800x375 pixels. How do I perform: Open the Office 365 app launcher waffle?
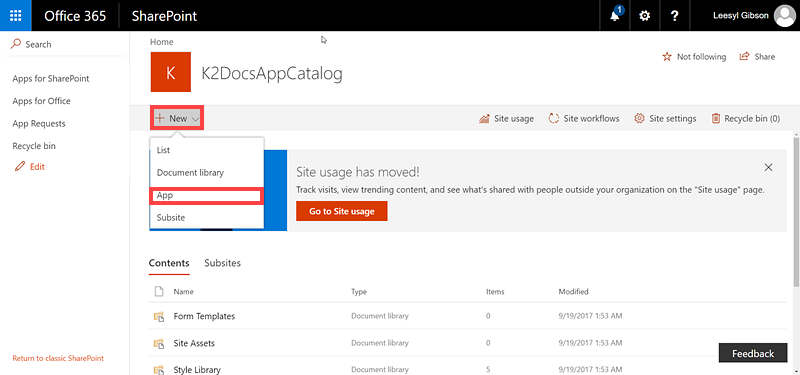pos(16,16)
